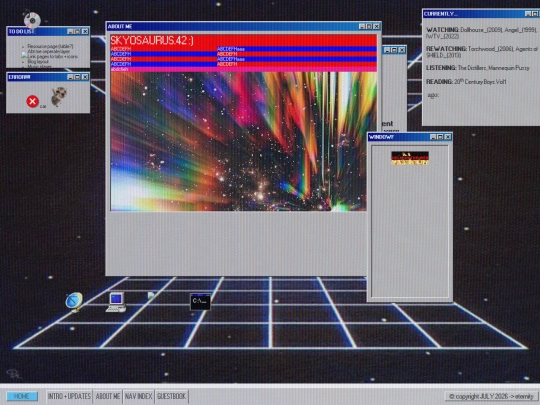Click the broken image in To Do List
Screen dimensions: 540x405
point(24,55)
